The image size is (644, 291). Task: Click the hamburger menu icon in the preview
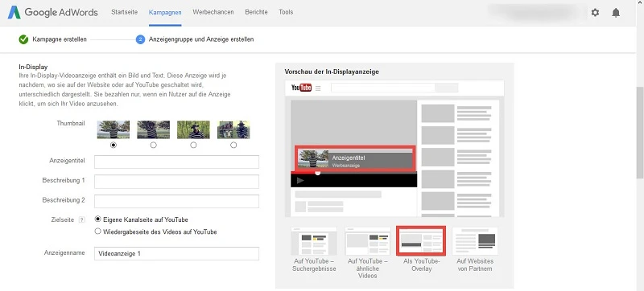point(318,88)
